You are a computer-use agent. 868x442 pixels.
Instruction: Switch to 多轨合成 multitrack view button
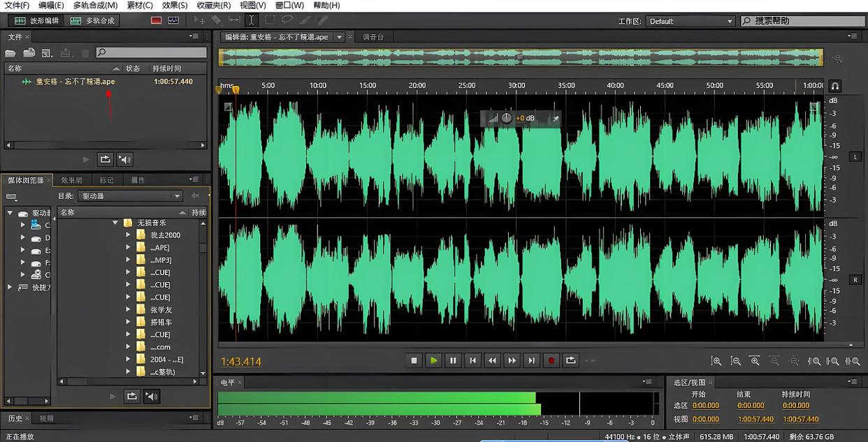[x=93, y=21]
